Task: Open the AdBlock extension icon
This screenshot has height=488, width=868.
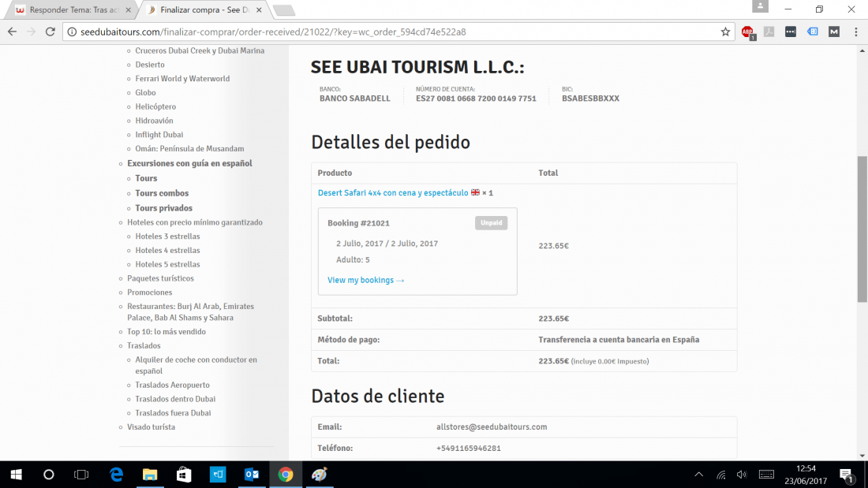Action: [748, 32]
